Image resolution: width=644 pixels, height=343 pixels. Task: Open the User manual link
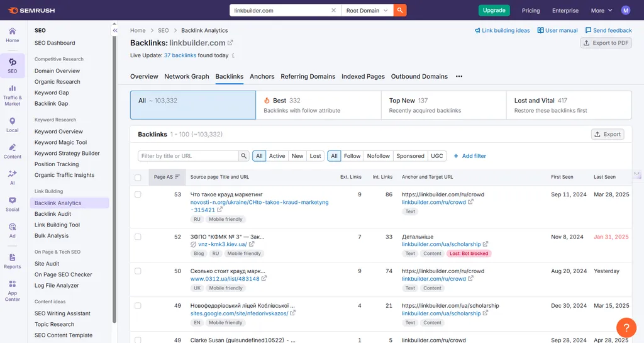click(x=557, y=30)
